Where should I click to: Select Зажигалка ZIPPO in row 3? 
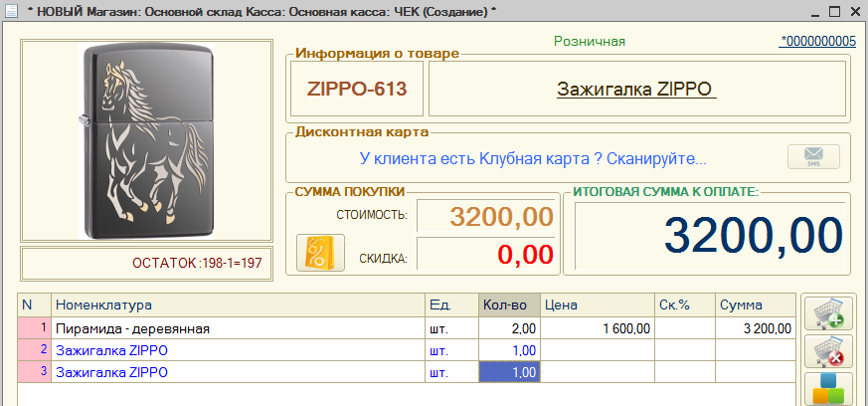point(238,372)
